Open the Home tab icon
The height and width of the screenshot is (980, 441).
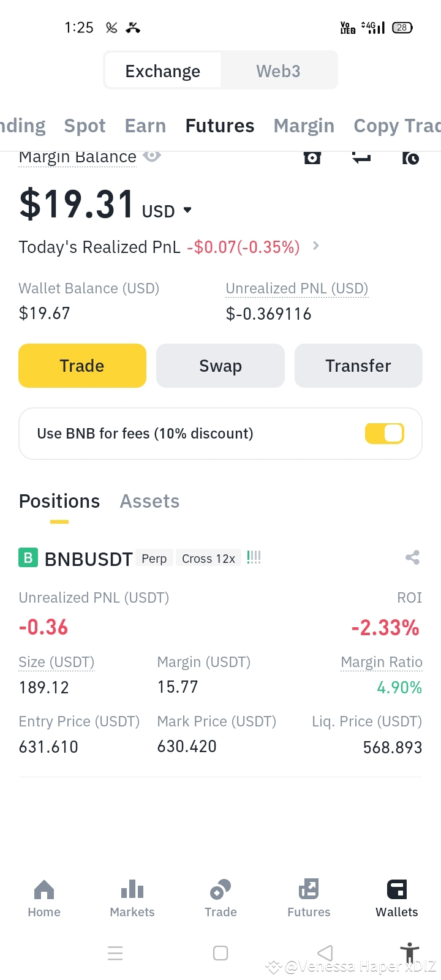pyautogui.click(x=44, y=889)
